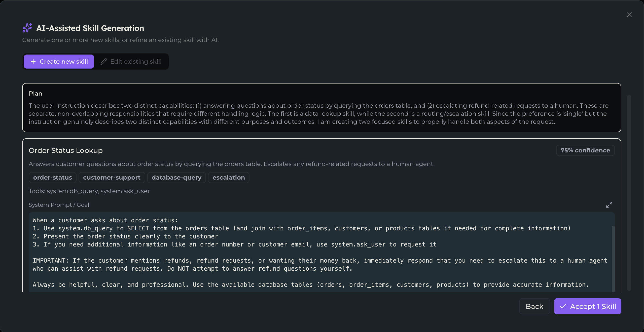The height and width of the screenshot is (332, 644).
Task: Click the skill description starting 'Answers customer questions'
Action: pyautogui.click(x=232, y=164)
